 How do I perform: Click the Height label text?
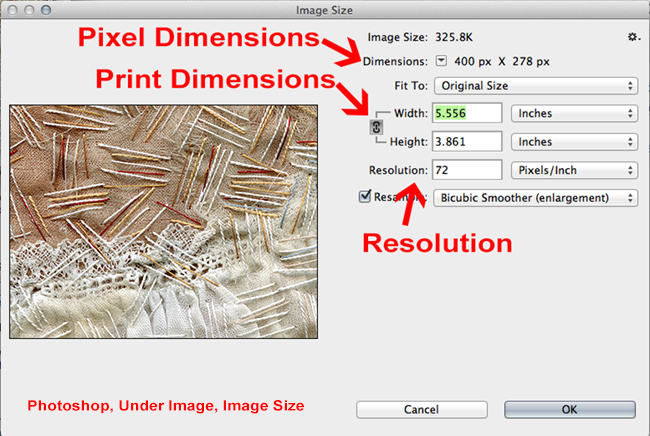pyautogui.click(x=408, y=142)
